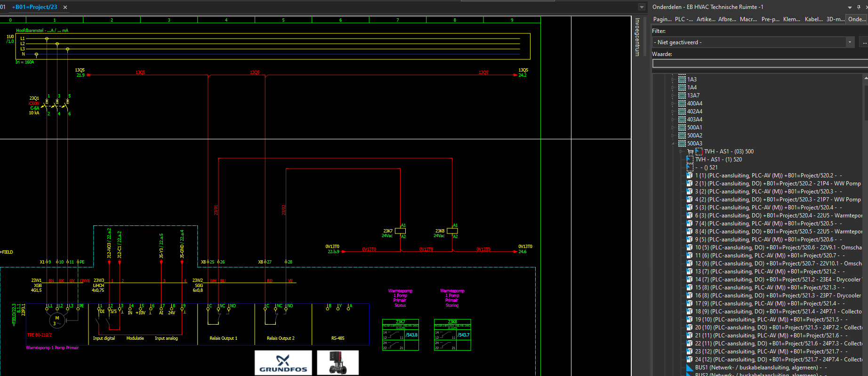Select row '18 {9}' 24P7.1 Collecto
The height and width of the screenshot is (376, 868).
click(779, 312)
